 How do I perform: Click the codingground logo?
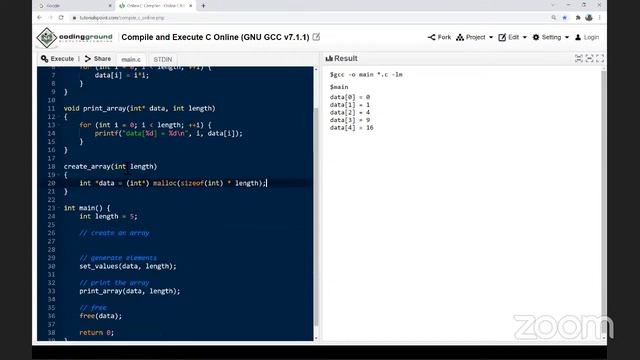pos(74,37)
